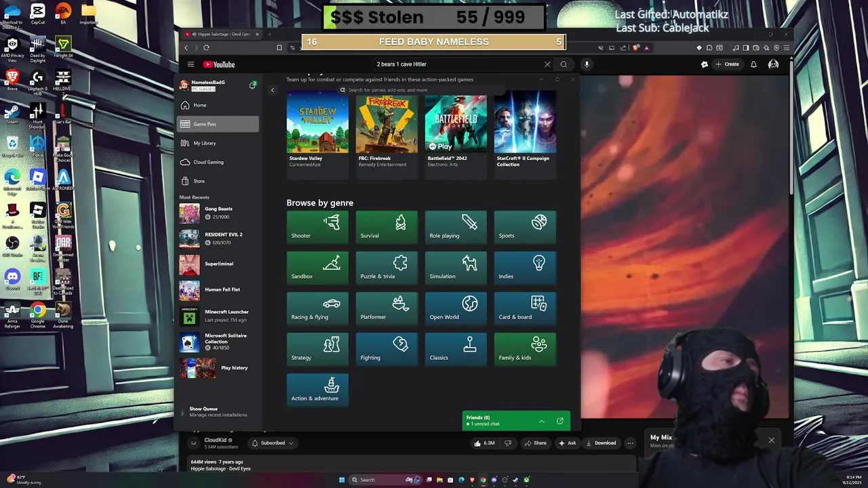Viewport: 868px width, 488px height.
Task: Dislike the YouTube video
Action: pyautogui.click(x=508, y=443)
